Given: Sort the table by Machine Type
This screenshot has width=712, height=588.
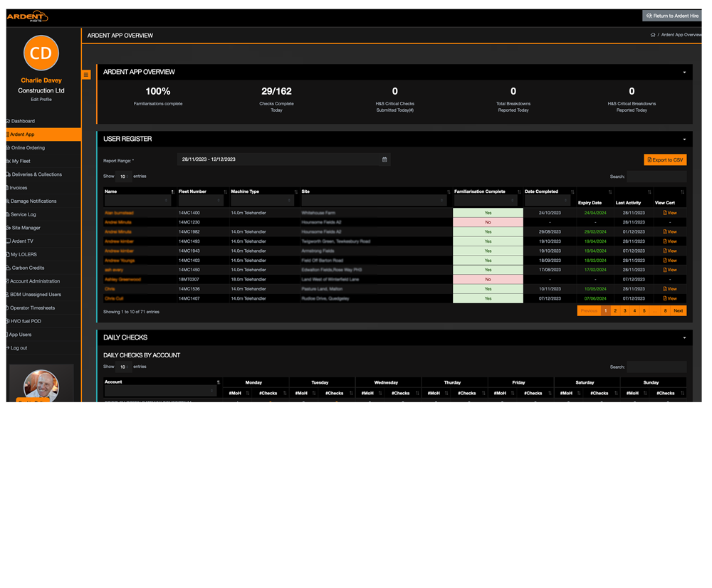Looking at the screenshot, I should [x=296, y=191].
